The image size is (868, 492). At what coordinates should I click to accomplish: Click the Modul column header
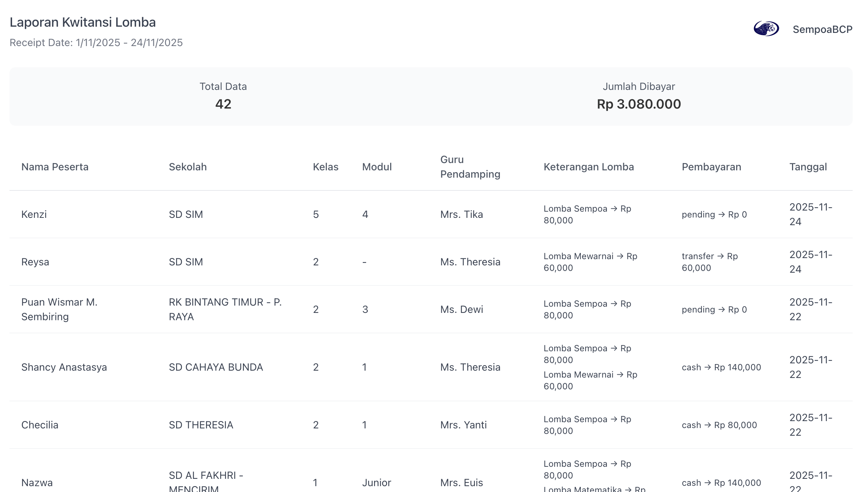tap(377, 167)
